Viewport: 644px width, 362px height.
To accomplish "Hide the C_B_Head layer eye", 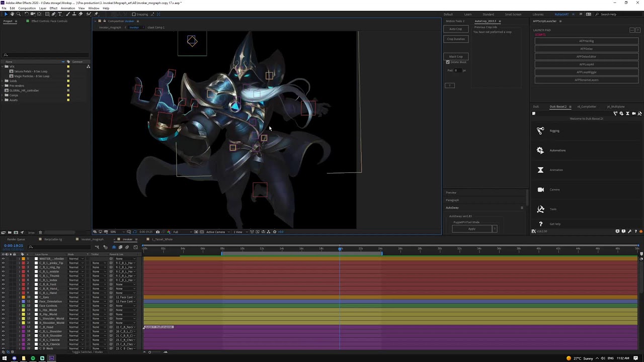I will pyautogui.click(x=3, y=327).
